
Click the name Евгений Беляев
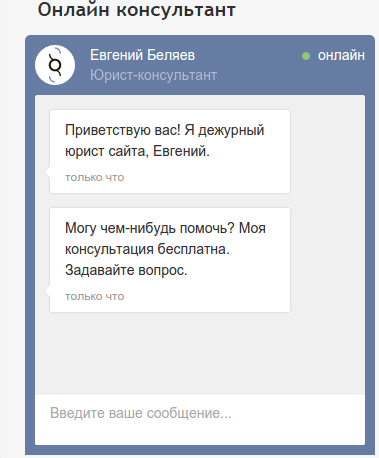point(142,55)
